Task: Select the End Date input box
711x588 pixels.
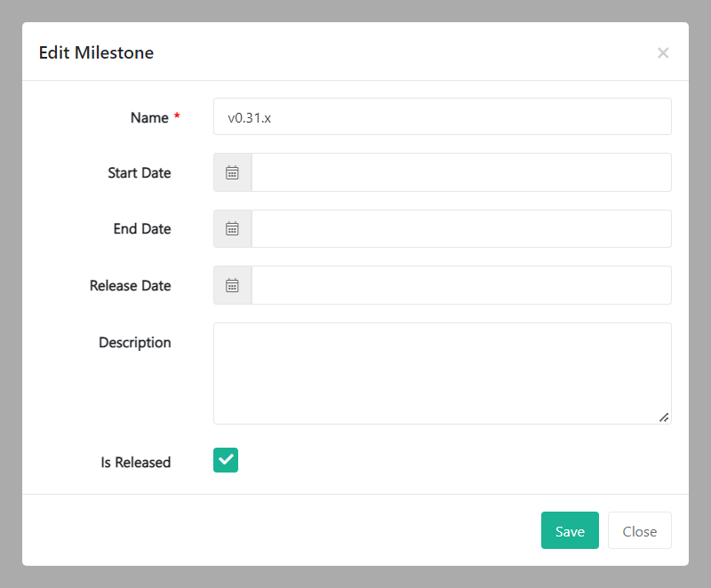Action: click(460, 229)
